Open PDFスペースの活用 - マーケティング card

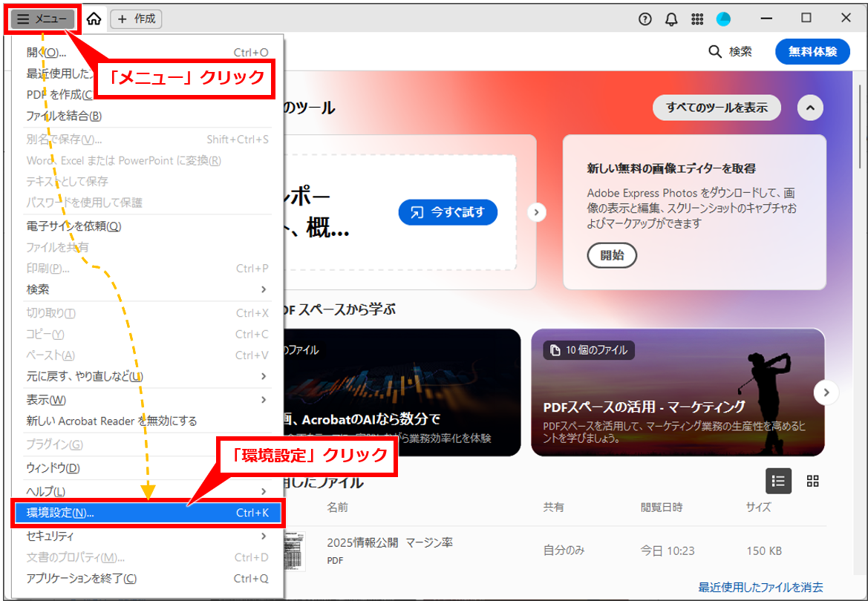click(x=678, y=393)
